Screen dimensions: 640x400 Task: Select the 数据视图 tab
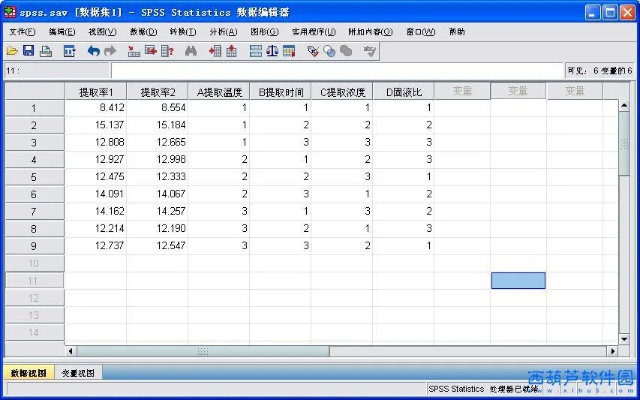(28, 373)
